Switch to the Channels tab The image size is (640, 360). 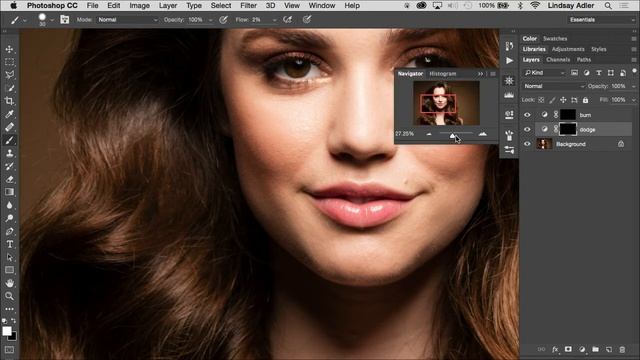coord(558,60)
